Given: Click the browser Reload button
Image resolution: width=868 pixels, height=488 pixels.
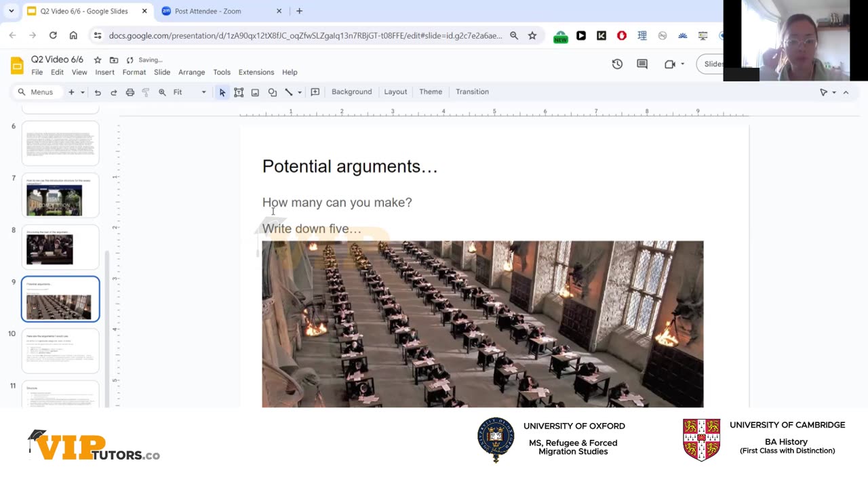Looking at the screenshot, I should click(x=53, y=35).
